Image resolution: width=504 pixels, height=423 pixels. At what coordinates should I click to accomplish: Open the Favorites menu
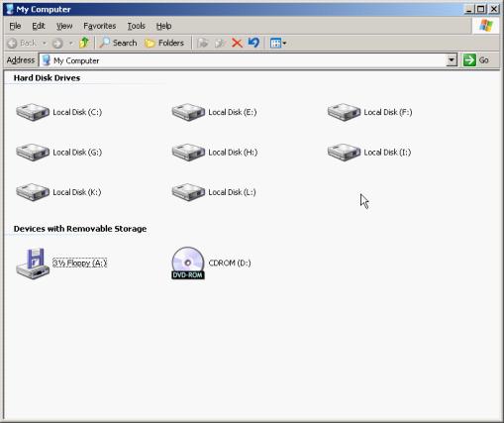click(x=100, y=26)
